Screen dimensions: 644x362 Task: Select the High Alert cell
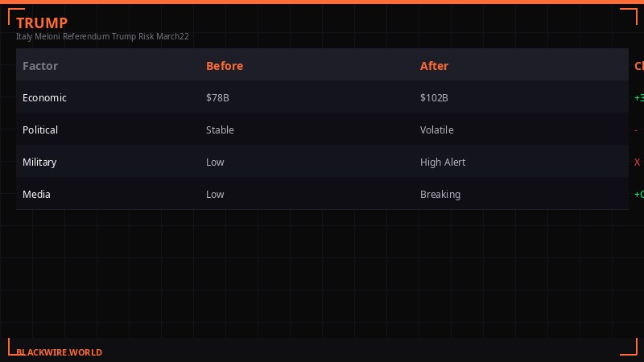[443, 162]
